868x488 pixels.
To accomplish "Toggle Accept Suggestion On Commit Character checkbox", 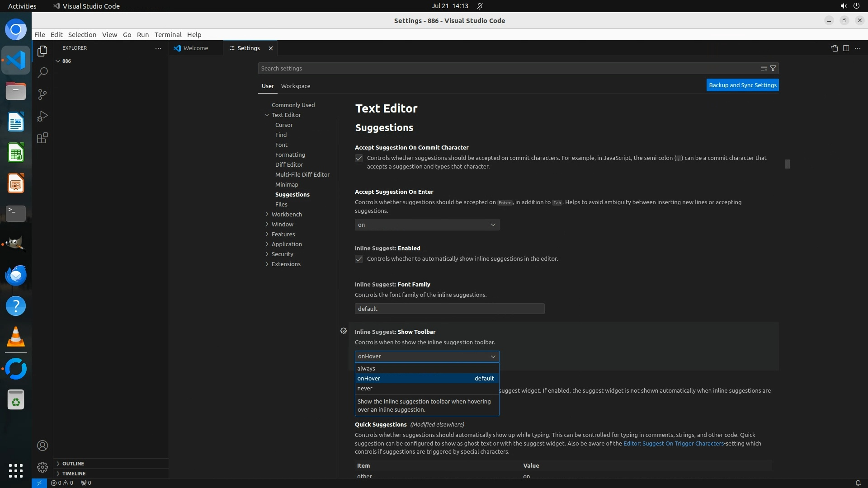I will tap(359, 158).
